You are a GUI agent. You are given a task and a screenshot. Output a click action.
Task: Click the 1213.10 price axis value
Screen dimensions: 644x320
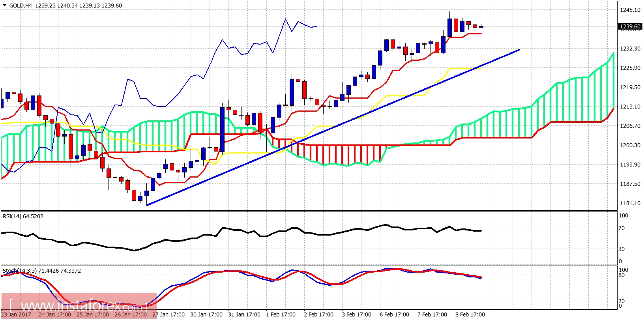pos(630,107)
